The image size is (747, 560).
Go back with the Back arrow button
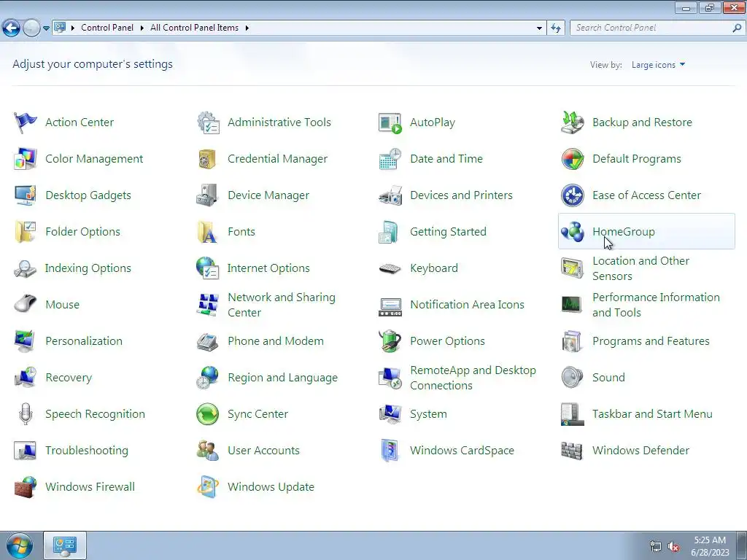(x=12, y=28)
